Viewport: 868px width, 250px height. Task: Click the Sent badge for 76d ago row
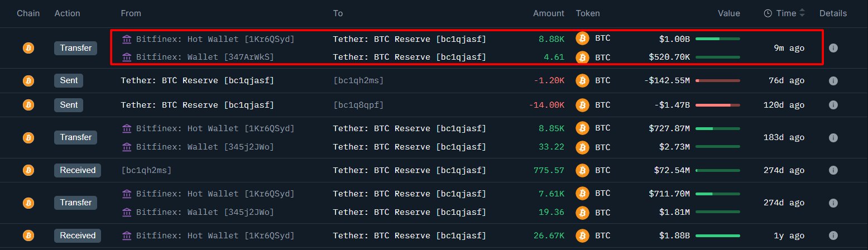pos(69,81)
